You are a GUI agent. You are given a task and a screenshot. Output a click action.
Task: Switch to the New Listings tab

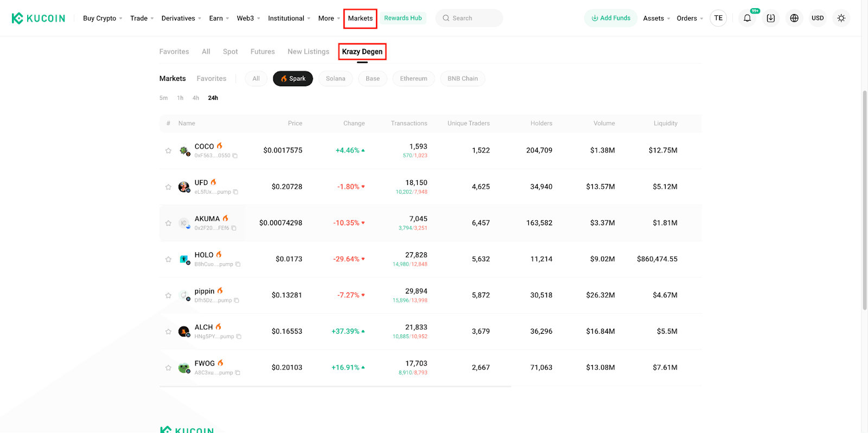tap(309, 52)
